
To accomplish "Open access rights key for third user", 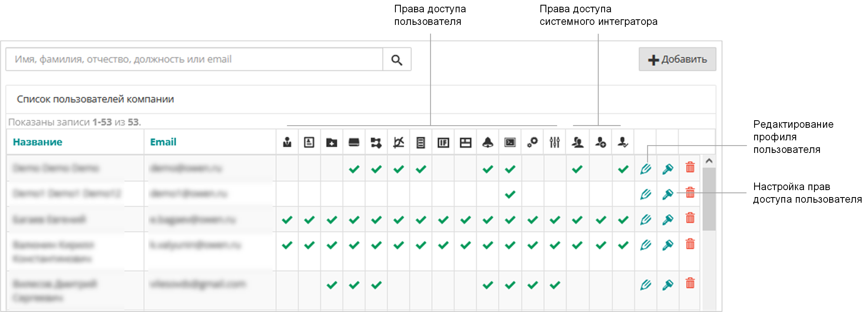I will [x=667, y=220].
